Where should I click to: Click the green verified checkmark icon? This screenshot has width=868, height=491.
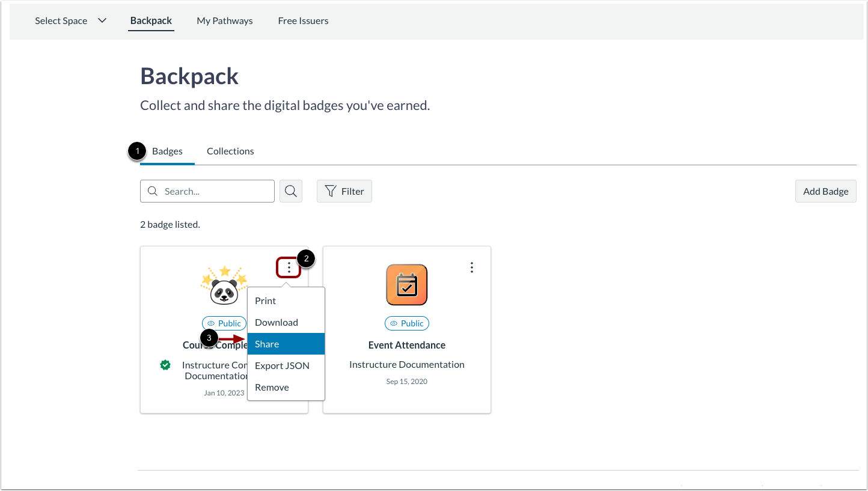coord(165,365)
